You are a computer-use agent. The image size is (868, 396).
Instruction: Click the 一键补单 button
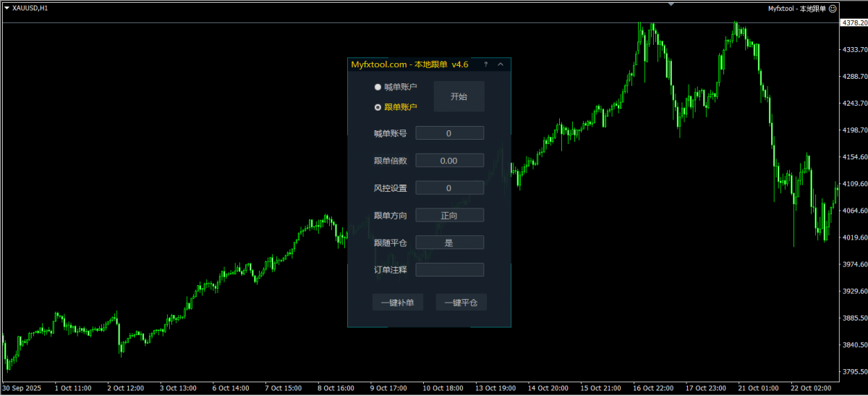pos(398,303)
